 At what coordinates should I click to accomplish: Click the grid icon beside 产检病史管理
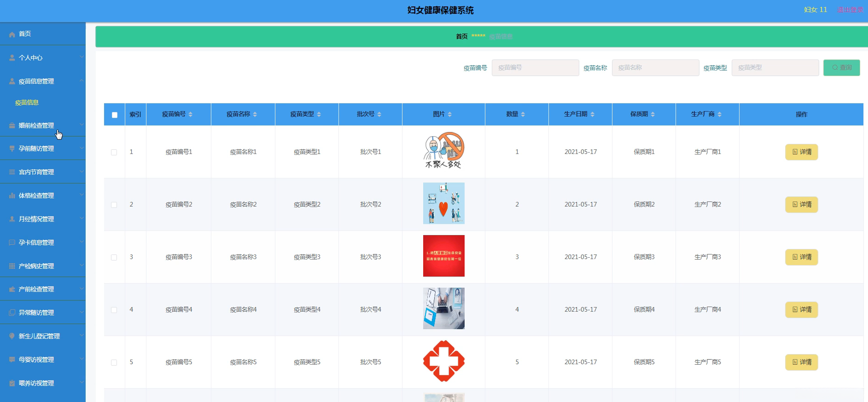(x=12, y=266)
